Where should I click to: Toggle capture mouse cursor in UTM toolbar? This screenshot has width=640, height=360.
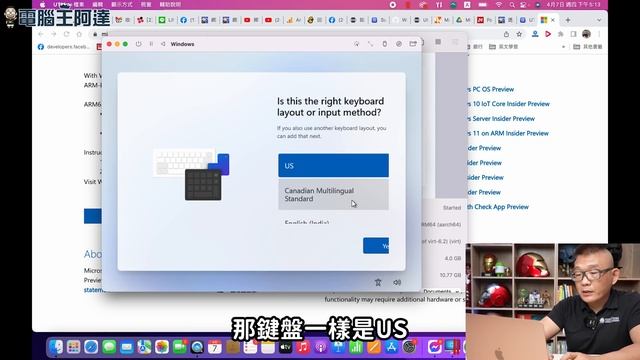tap(356, 44)
